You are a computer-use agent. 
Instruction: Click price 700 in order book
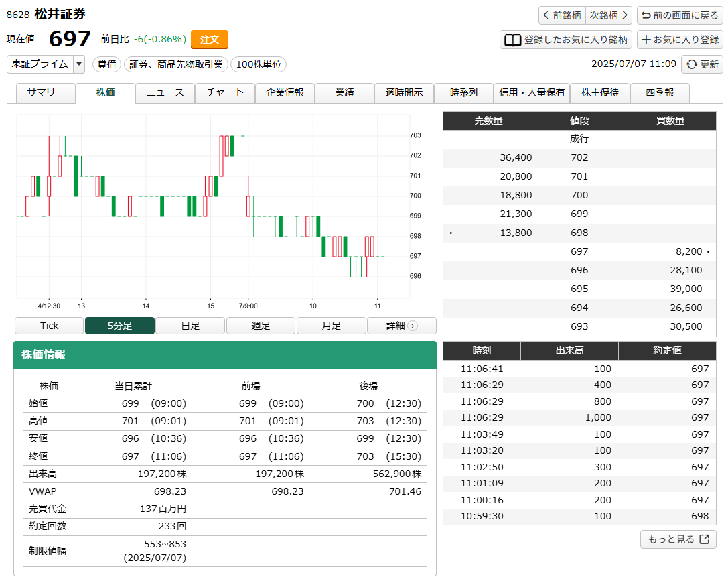[579, 195]
